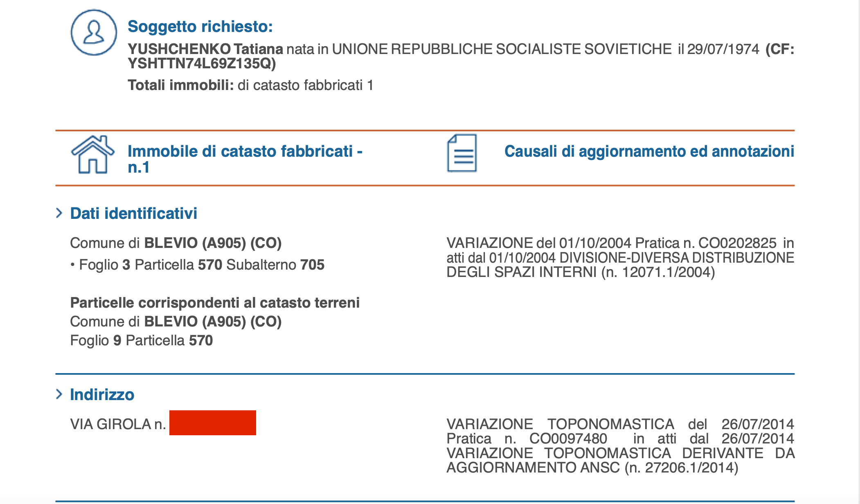This screenshot has height=504, width=860.
Task: Click Particelle corrispondenti al catasto terreni subheading
Action: click(215, 303)
